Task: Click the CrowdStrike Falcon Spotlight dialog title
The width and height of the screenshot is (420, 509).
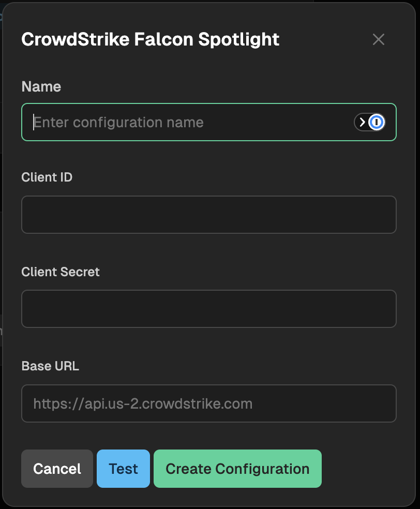Action: click(x=151, y=40)
